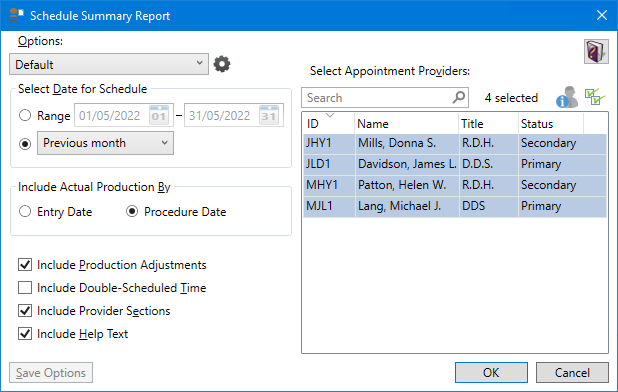Open the options settings gear
This screenshot has width=618, height=392.
point(222,64)
